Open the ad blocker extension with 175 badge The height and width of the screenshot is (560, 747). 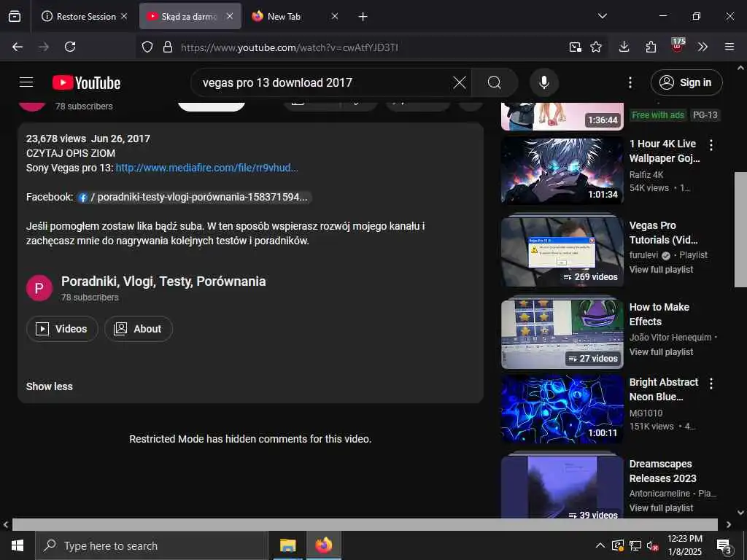[677, 46]
